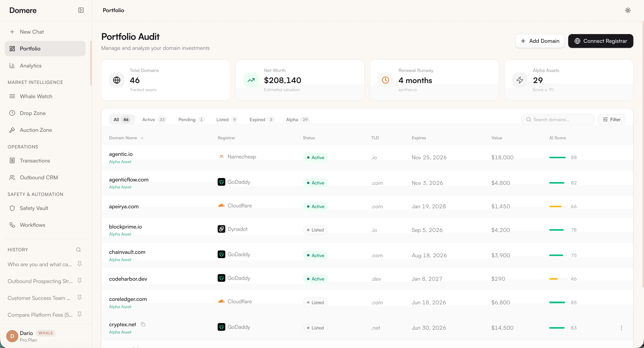Click the Search domains input field

pos(558,119)
